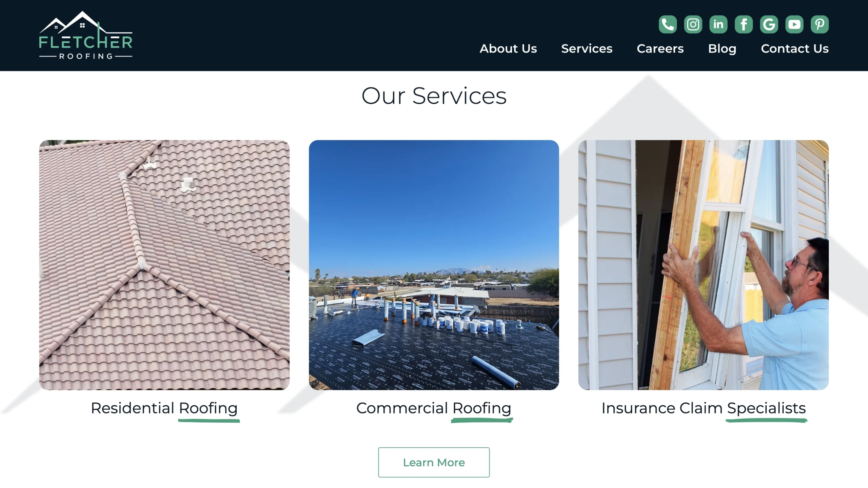This screenshot has width=868, height=488.
Task: Click the Learn More button
Action: coord(434,462)
